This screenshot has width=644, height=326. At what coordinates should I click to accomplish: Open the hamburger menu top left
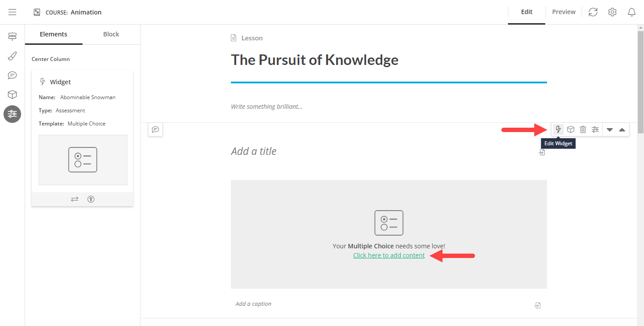coord(12,12)
